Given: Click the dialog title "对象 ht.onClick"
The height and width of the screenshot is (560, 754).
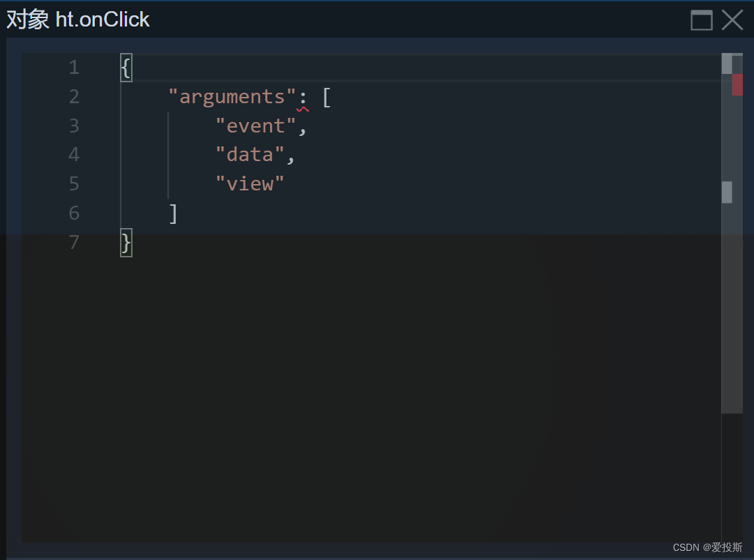Looking at the screenshot, I should 78,20.
